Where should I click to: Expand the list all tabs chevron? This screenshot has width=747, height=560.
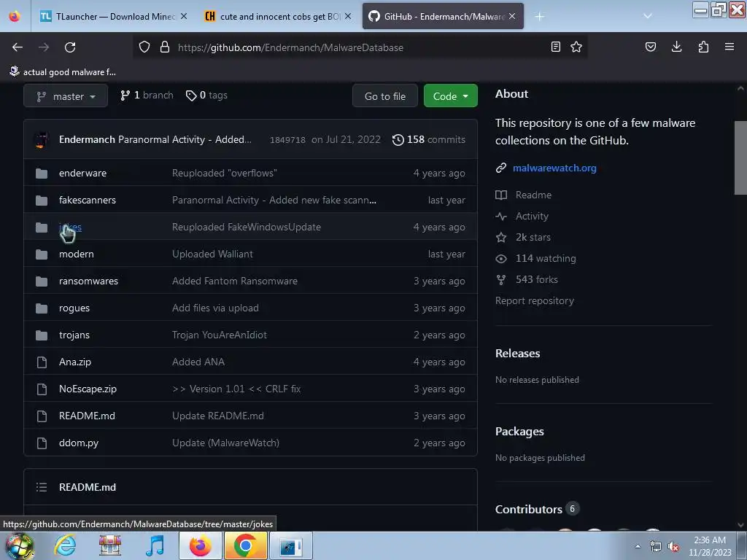pos(648,16)
